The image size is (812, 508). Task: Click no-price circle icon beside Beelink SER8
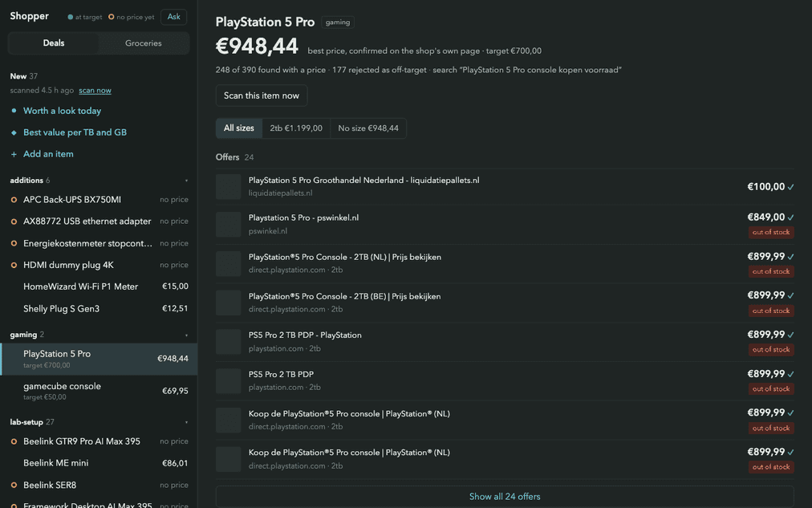(14, 486)
